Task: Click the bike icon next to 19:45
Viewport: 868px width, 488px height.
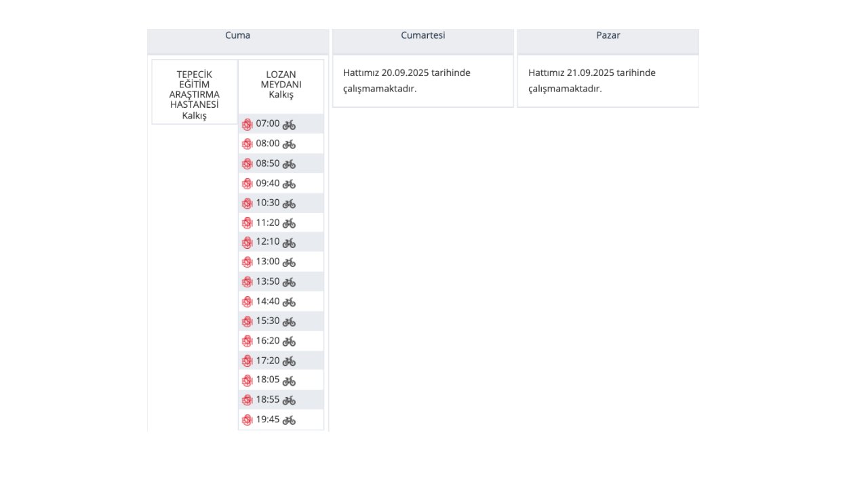Action: 289,420
